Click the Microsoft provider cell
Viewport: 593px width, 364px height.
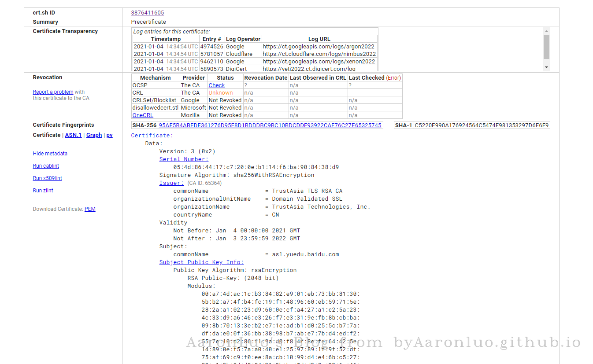point(193,108)
